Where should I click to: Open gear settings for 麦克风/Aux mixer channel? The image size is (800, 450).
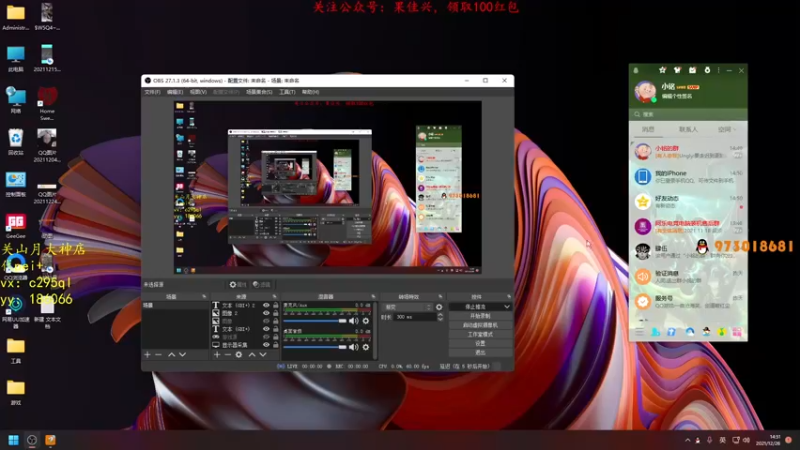coord(366,321)
